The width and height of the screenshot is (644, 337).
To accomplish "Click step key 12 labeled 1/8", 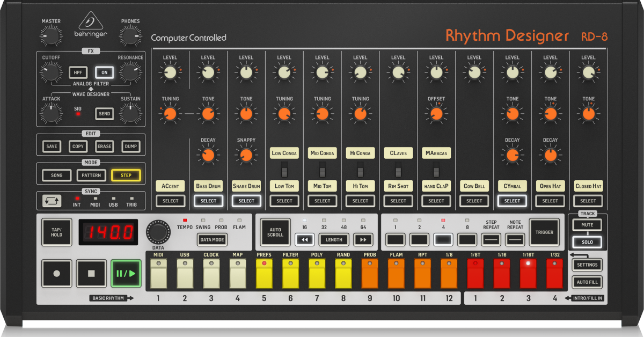I will tap(449, 274).
